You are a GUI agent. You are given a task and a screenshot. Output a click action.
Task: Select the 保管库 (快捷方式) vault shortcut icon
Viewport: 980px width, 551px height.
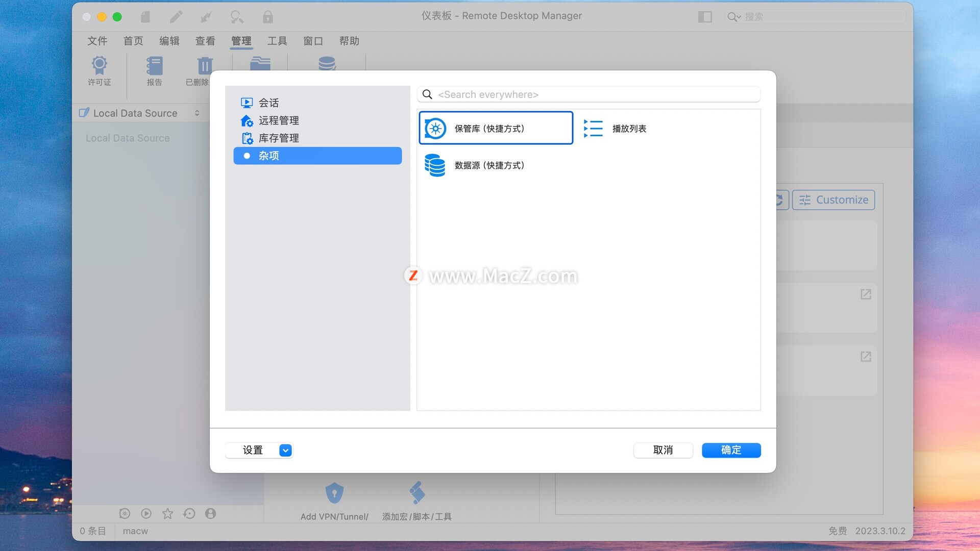click(x=435, y=129)
